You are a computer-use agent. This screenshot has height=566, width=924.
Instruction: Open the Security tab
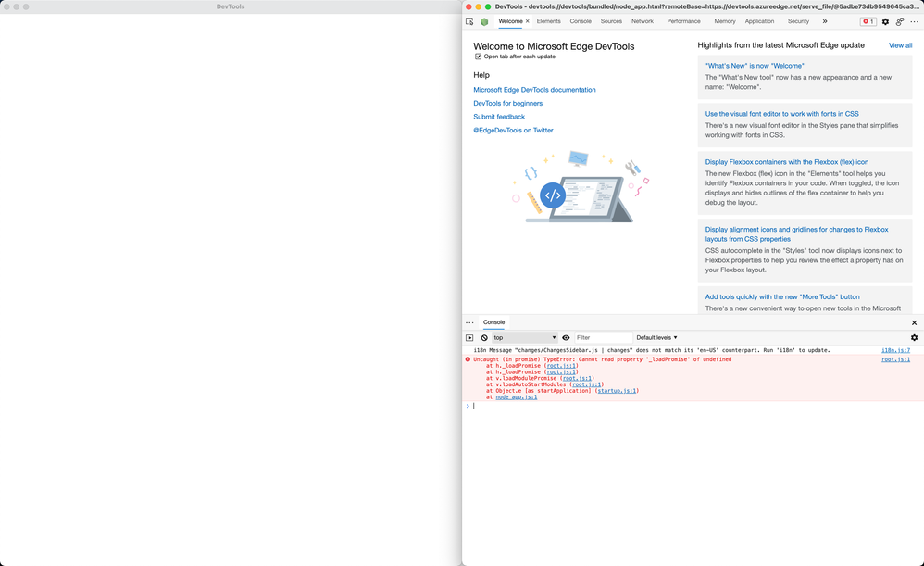(798, 21)
